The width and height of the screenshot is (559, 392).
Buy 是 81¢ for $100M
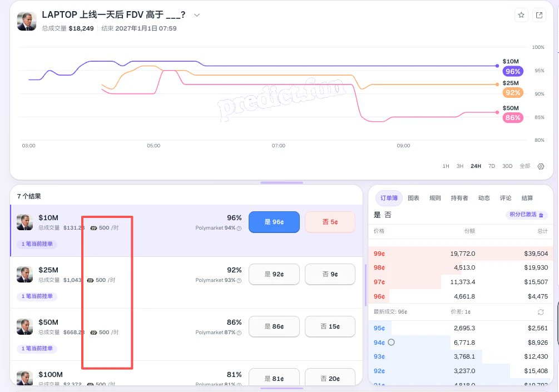pos(274,377)
